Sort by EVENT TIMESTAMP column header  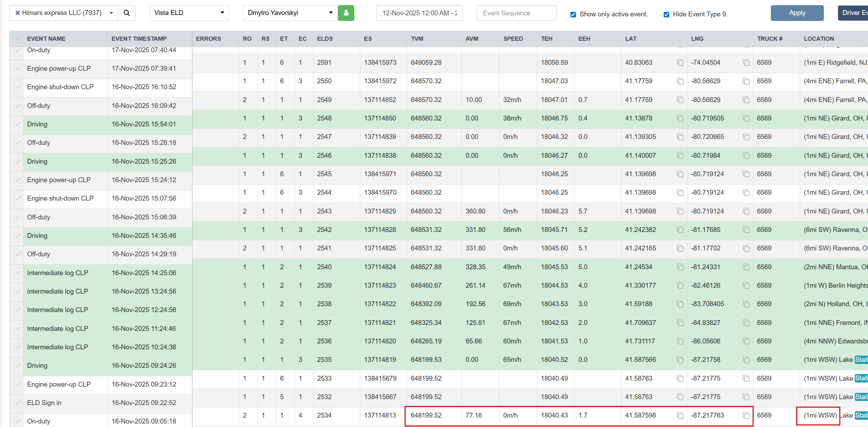pyautogui.click(x=139, y=39)
